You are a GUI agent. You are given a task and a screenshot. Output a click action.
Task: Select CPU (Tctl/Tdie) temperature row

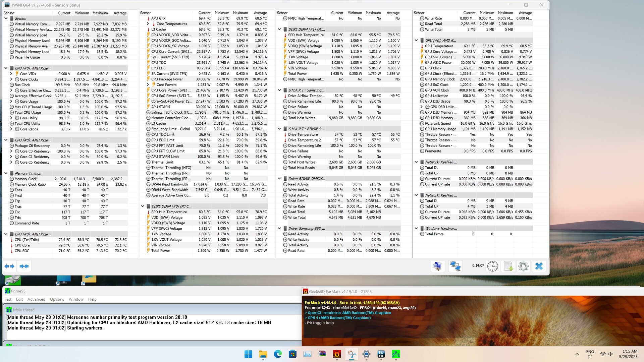click(68, 240)
